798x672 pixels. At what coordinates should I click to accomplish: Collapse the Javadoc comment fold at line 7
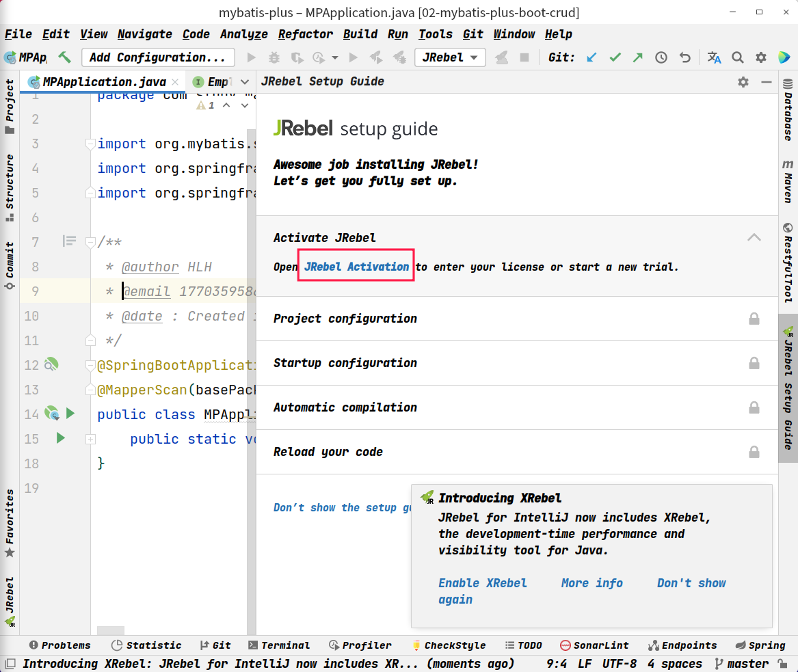pos(90,242)
